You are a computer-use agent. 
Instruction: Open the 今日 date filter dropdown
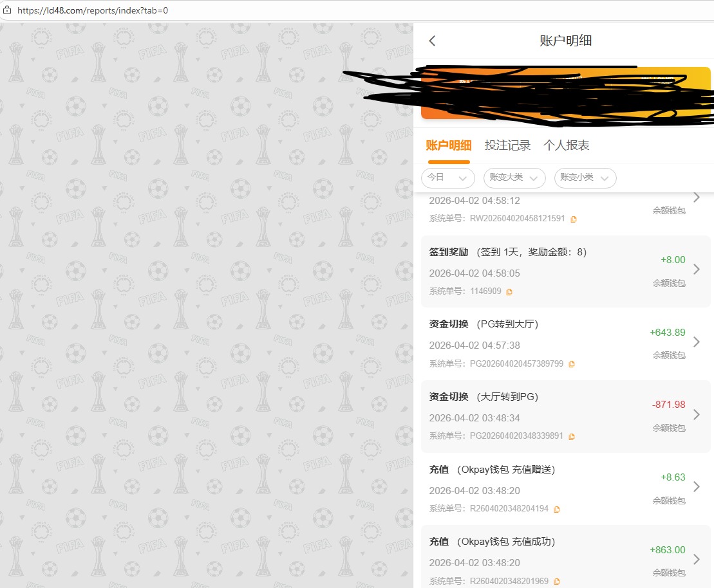click(447, 178)
